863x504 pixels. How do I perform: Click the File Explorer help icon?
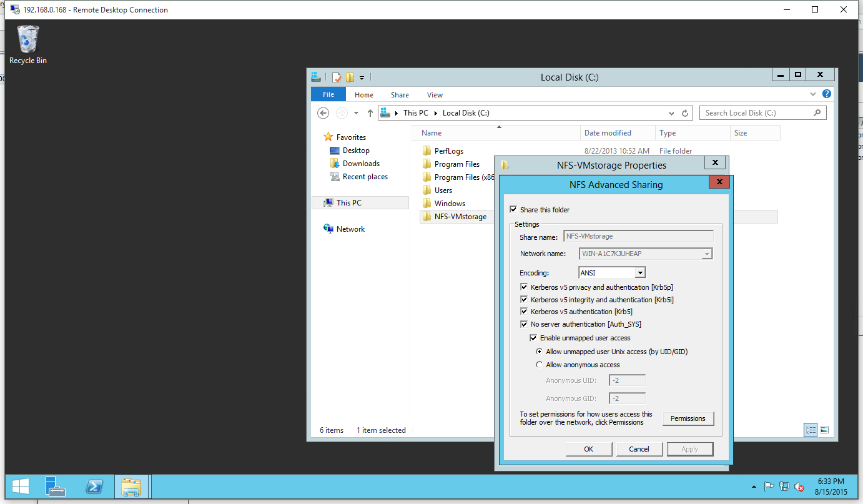tap(827, 94)
